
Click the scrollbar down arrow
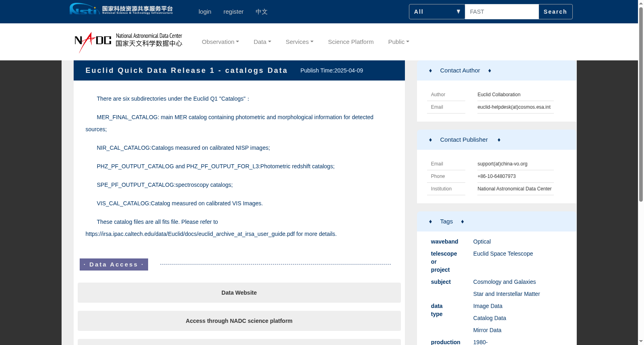(641, 342)
